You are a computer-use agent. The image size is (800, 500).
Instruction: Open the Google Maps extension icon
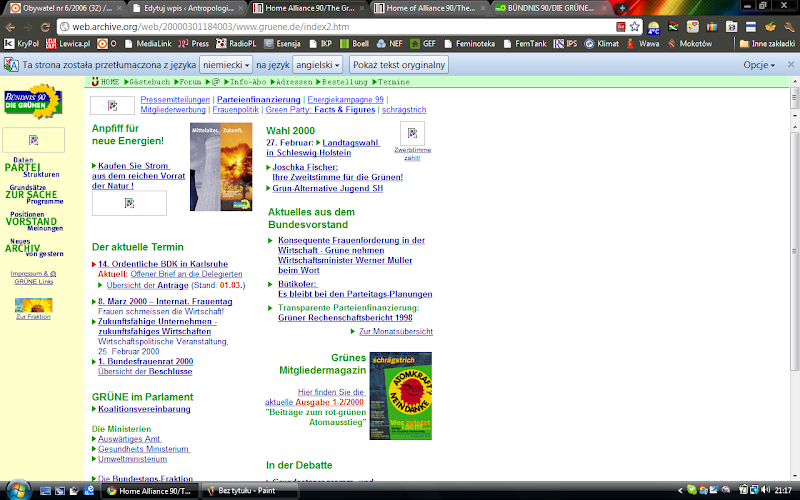[x=692, y=27]
